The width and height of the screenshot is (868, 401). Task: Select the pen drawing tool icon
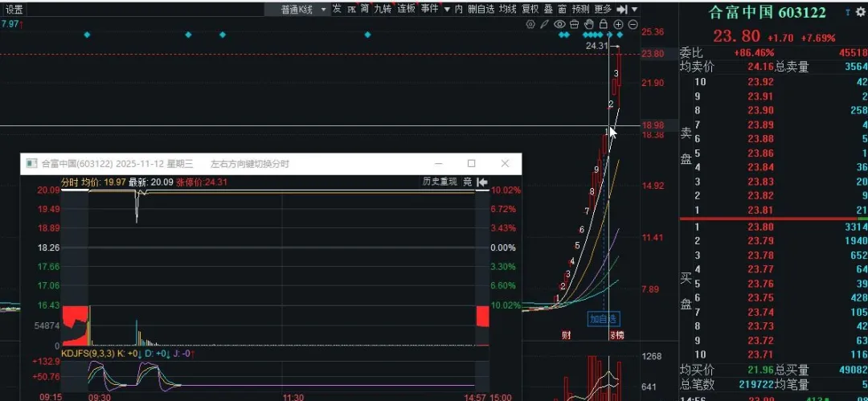545,24
